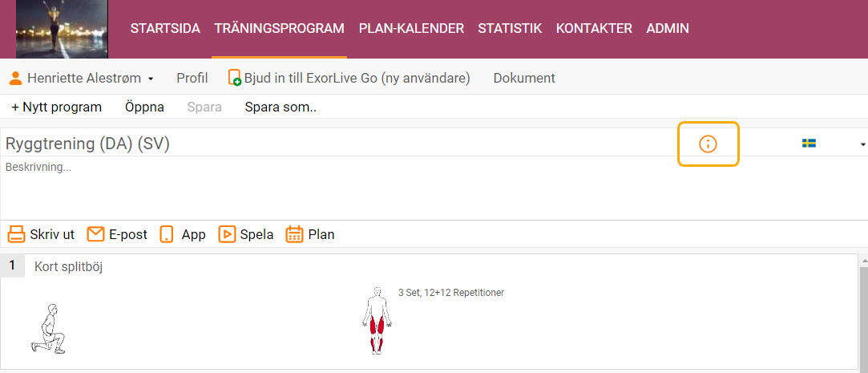Open the App phone icon
The image size is (868, 373).
click(167, 234)
